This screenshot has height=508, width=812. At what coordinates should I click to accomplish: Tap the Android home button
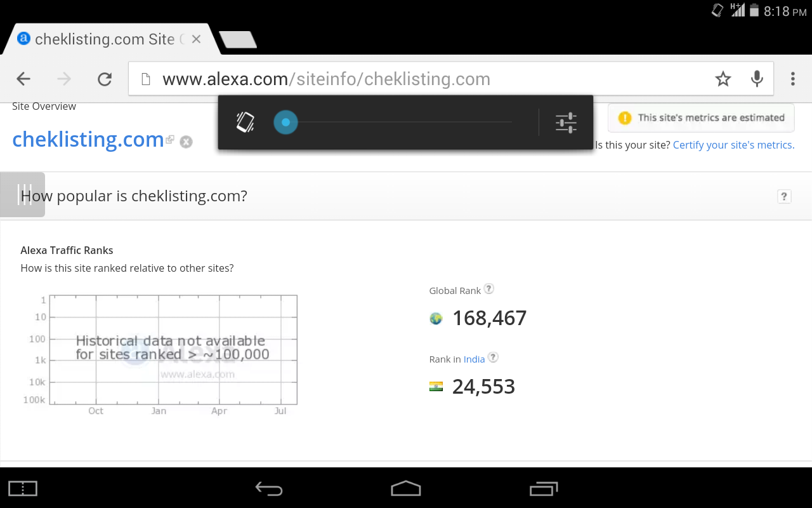(x=406, y=488)
